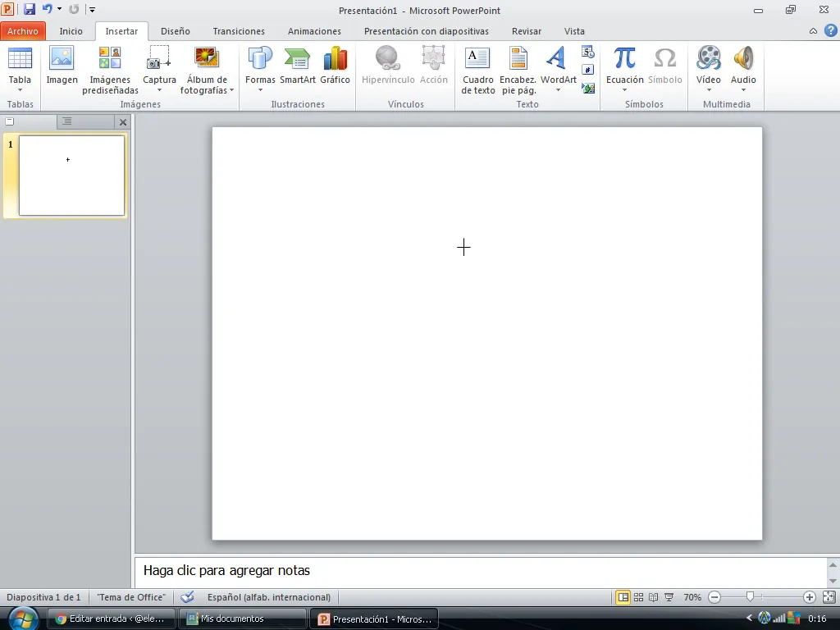Insert a SmartArt graphic
This screenshot has width=840, height=630.
tap(297, 66)
